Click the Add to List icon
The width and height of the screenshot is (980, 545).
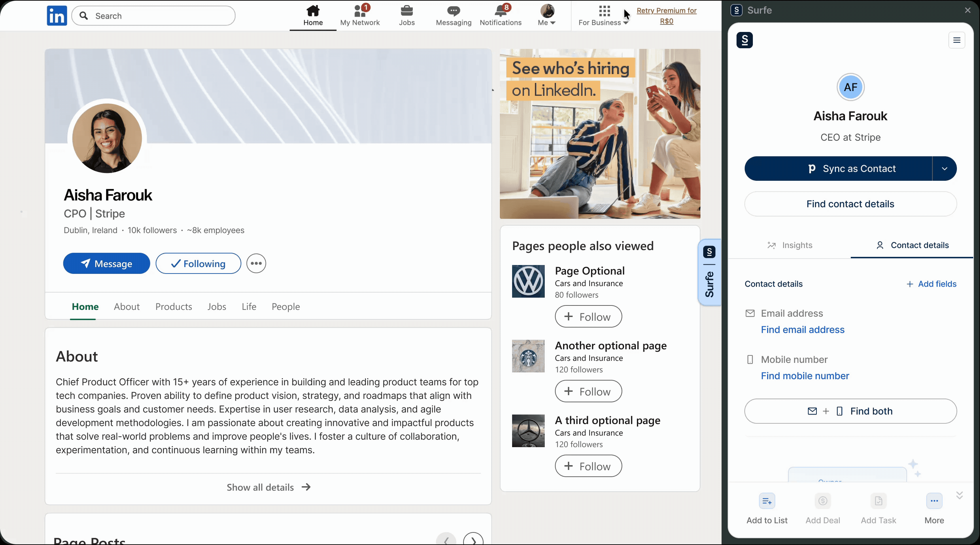(x=767, y=501)
